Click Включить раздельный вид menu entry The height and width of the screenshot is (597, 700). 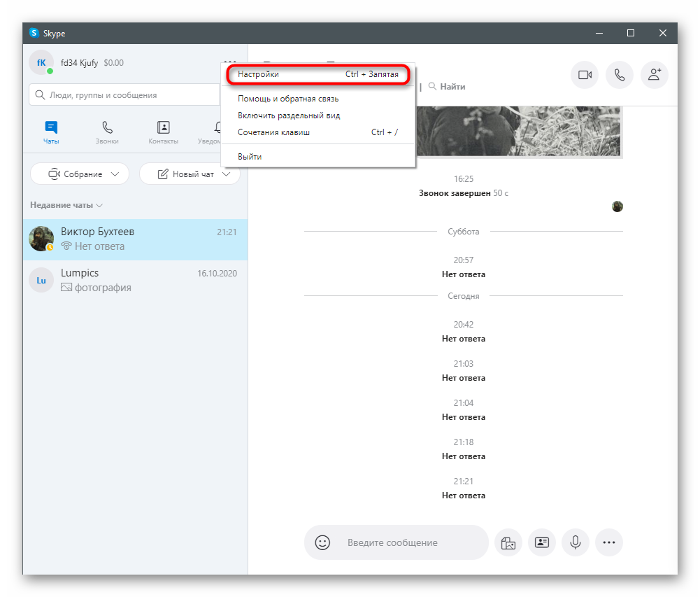point(289,115)
